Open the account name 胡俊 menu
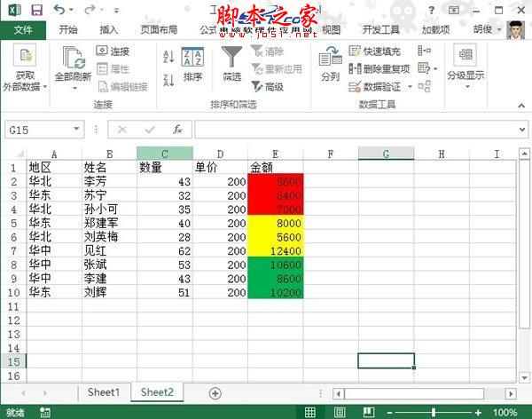The image size is (532, 419). click(487, 29)
